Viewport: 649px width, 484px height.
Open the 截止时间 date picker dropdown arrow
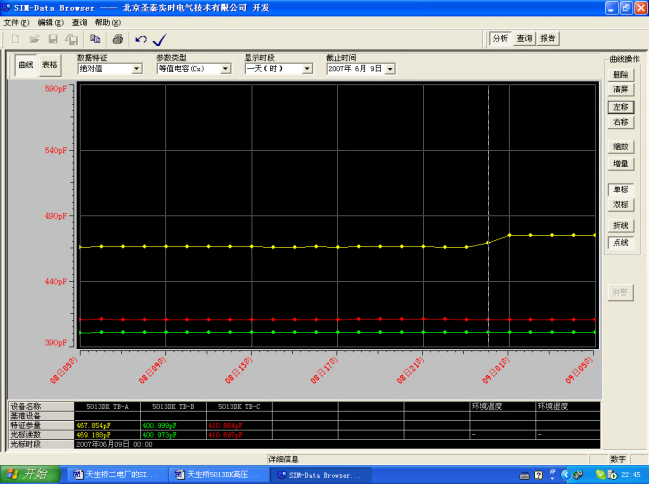point(390,69)
